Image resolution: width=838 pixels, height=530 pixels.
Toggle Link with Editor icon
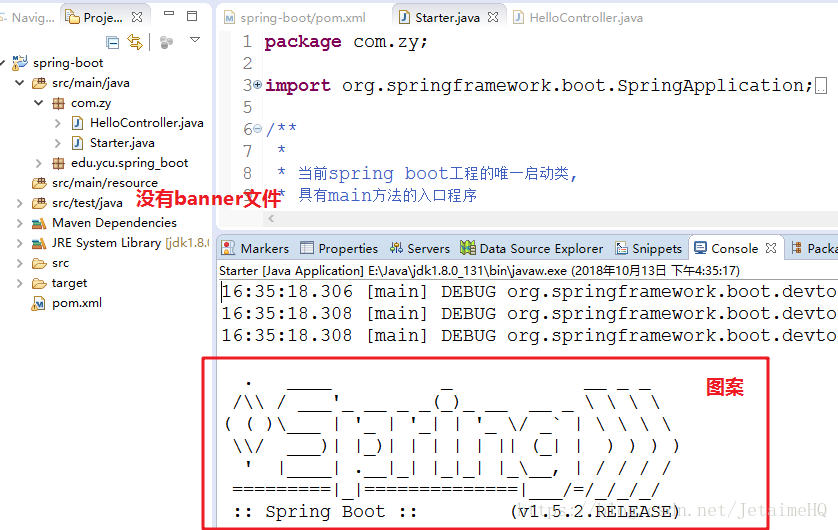pos(135,42)
